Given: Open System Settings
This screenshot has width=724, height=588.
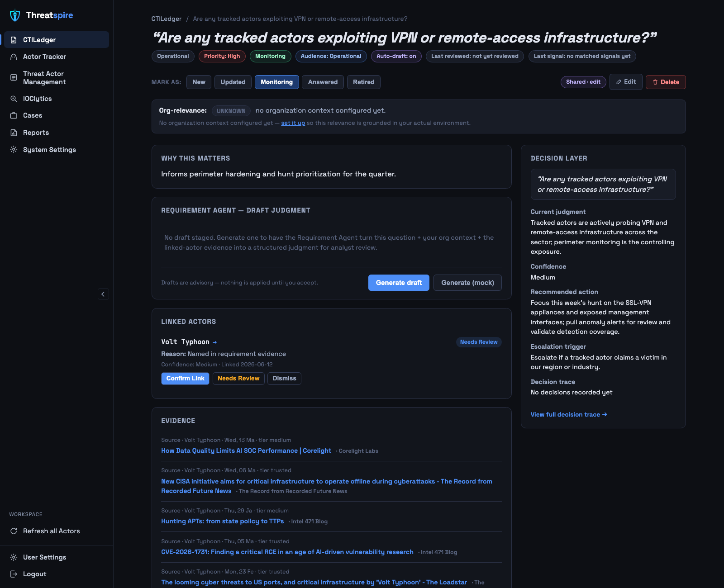Looking at the screenshot, I should point(57,150).
